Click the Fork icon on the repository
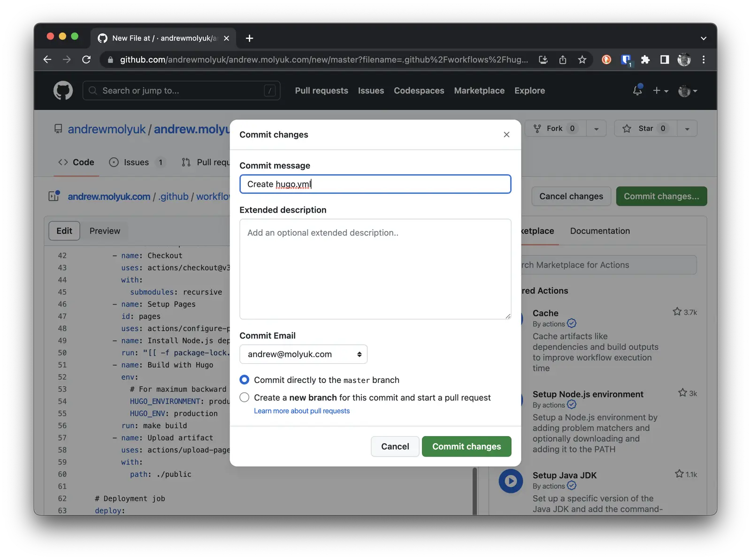This screenshot has height=560, width=751. click(536, 128)
